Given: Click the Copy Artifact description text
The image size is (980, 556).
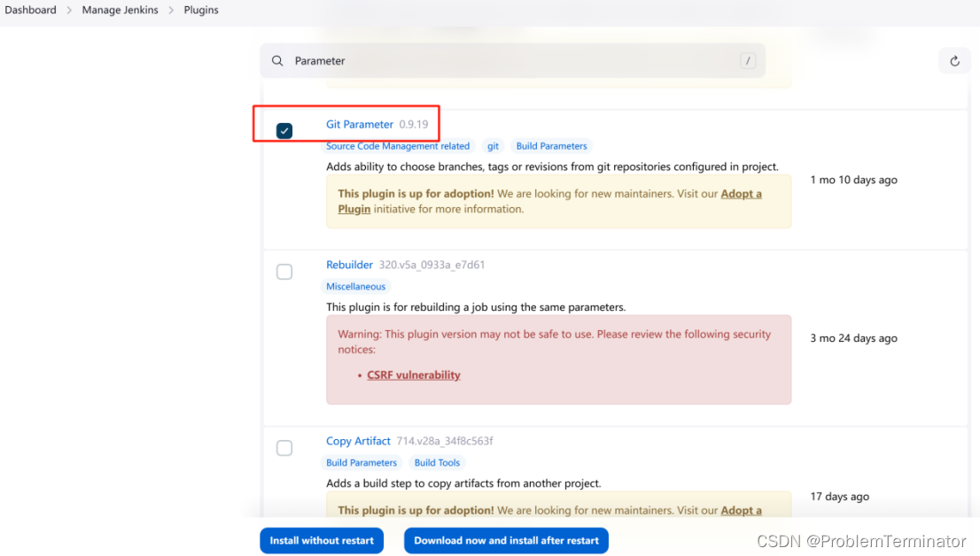Looking at the screenshot, I should (x=463, y=483).
